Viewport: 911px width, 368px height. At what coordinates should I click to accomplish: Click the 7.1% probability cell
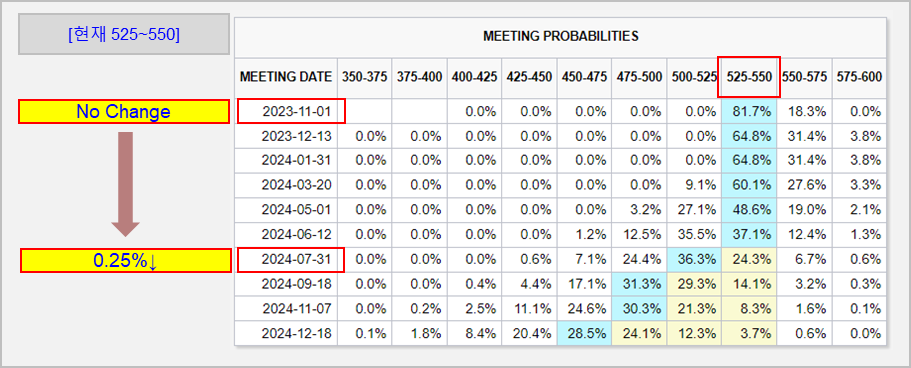tap(584, 259)
